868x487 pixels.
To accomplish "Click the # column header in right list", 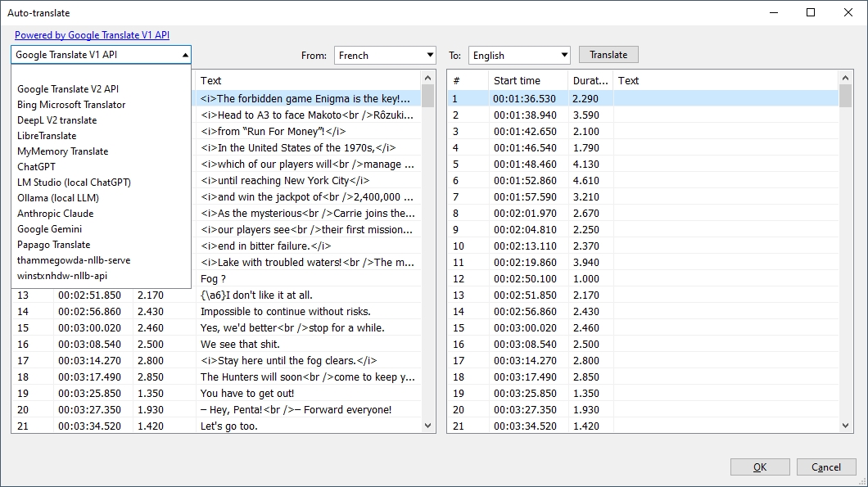I will point(468,81).
